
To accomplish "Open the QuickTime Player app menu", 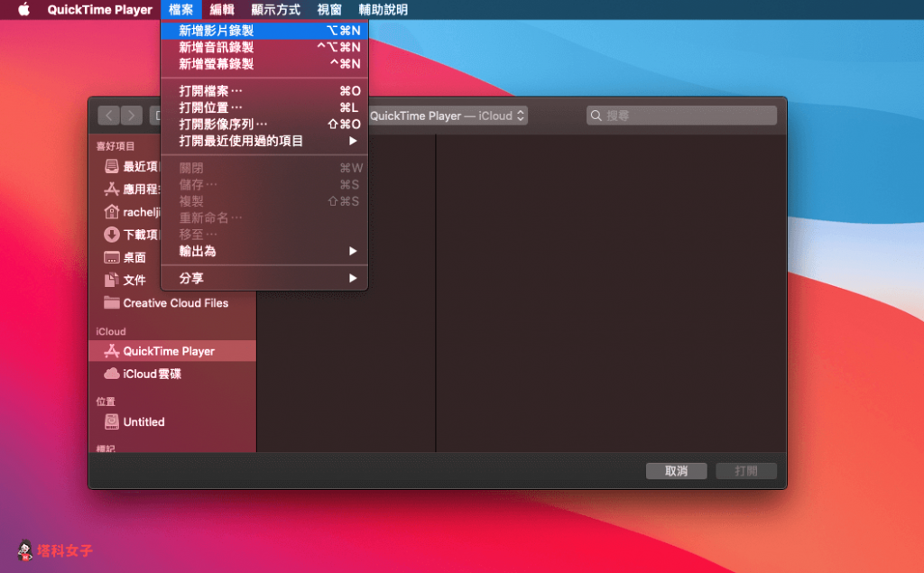I will [x=99, y=9].
